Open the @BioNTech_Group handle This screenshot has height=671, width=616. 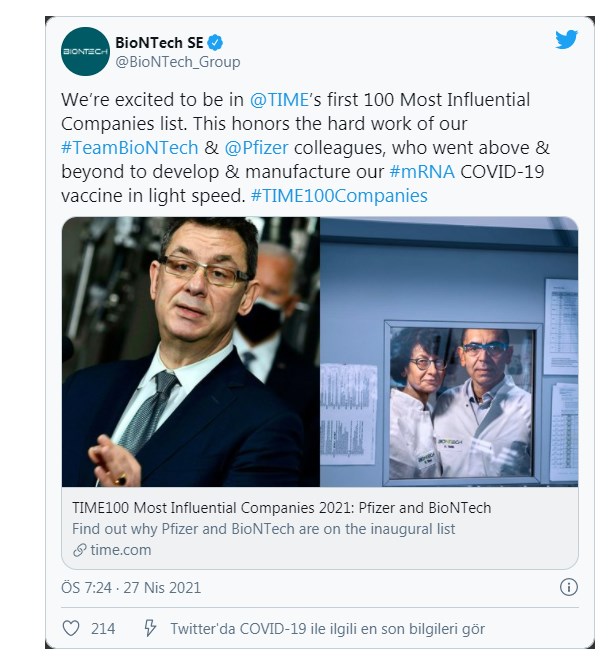pyautogui.click(x=178, y=62)
